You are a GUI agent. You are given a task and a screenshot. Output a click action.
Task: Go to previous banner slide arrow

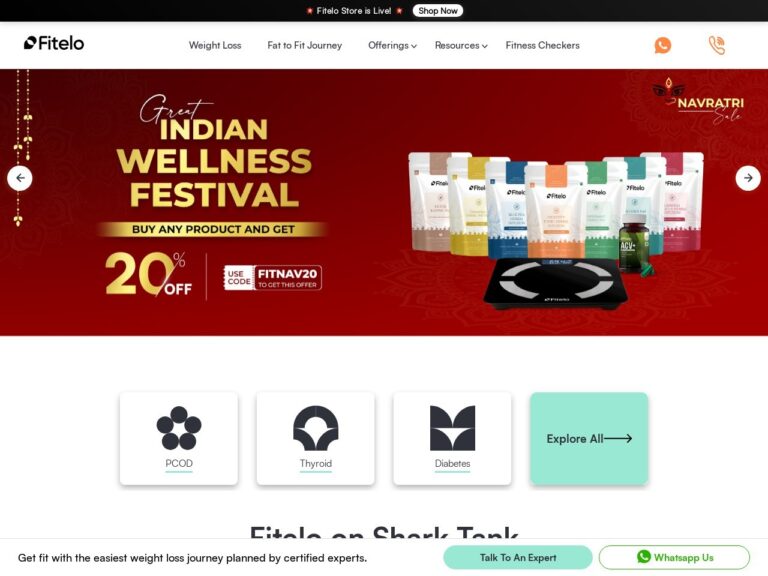click(x=20, y=178)
